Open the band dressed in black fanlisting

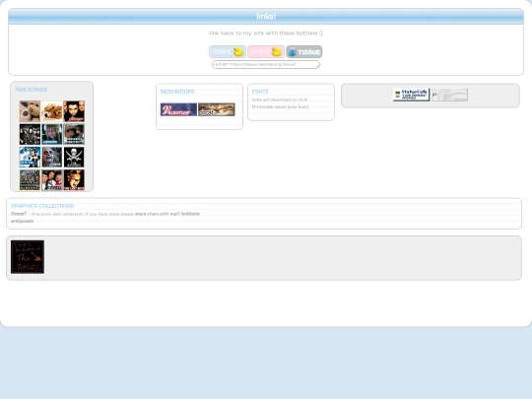30,134
